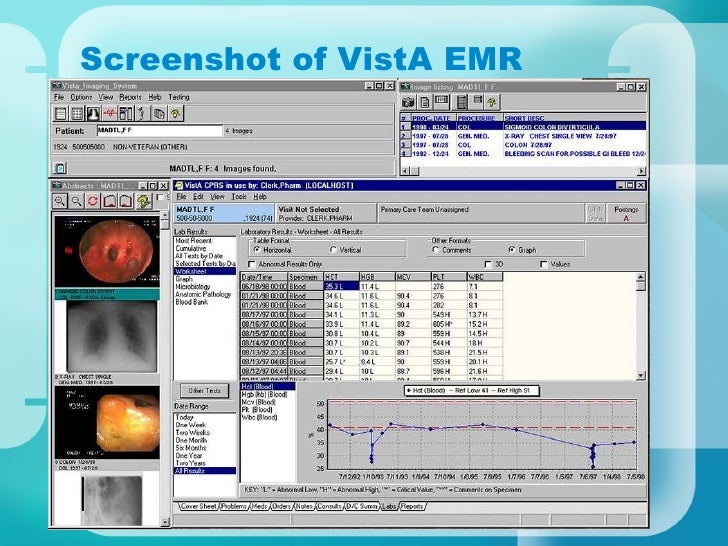This screenshot has width=728, height=546.
Task: Open Edit menu in CPRS window
Action: click(198, 197)
